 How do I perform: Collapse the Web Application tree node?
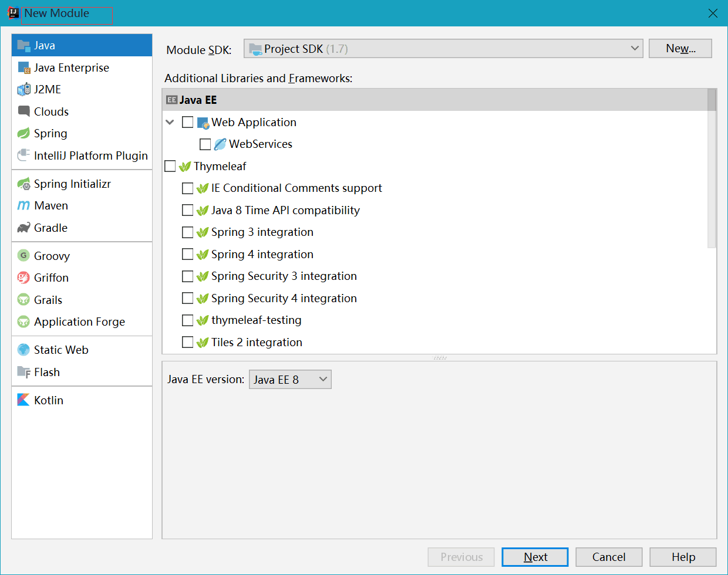(170, 122)
